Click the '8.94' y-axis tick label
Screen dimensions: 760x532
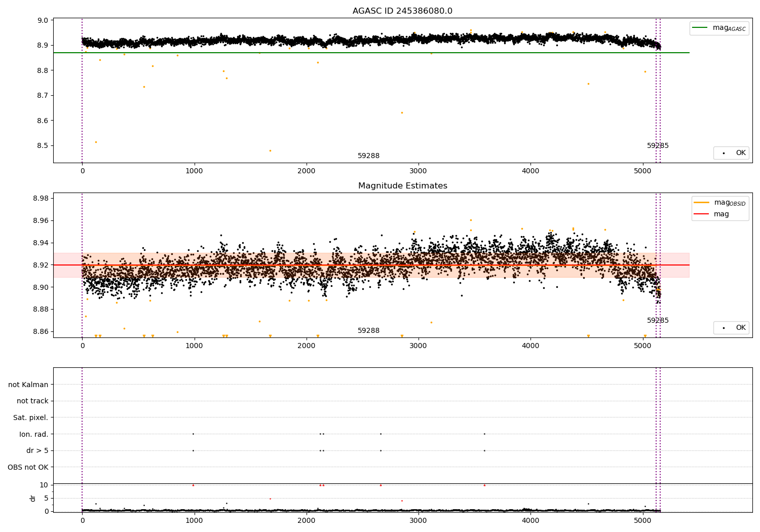point(41,243)
